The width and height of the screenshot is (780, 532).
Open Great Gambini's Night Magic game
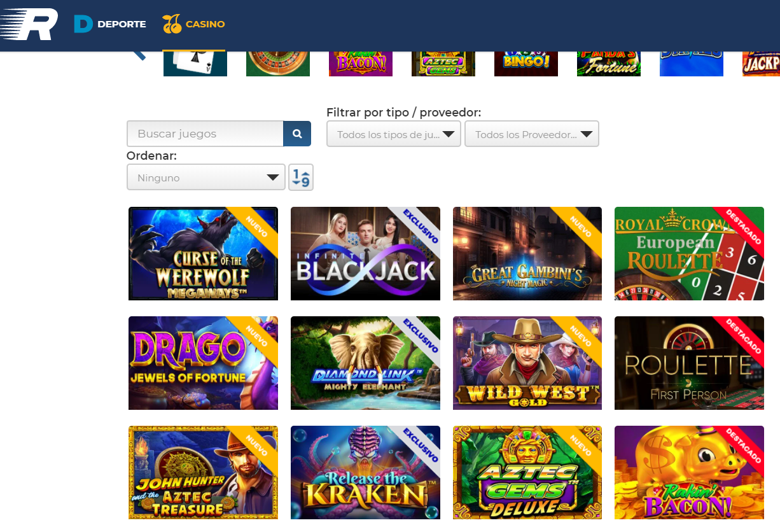(x=527, y=253)
